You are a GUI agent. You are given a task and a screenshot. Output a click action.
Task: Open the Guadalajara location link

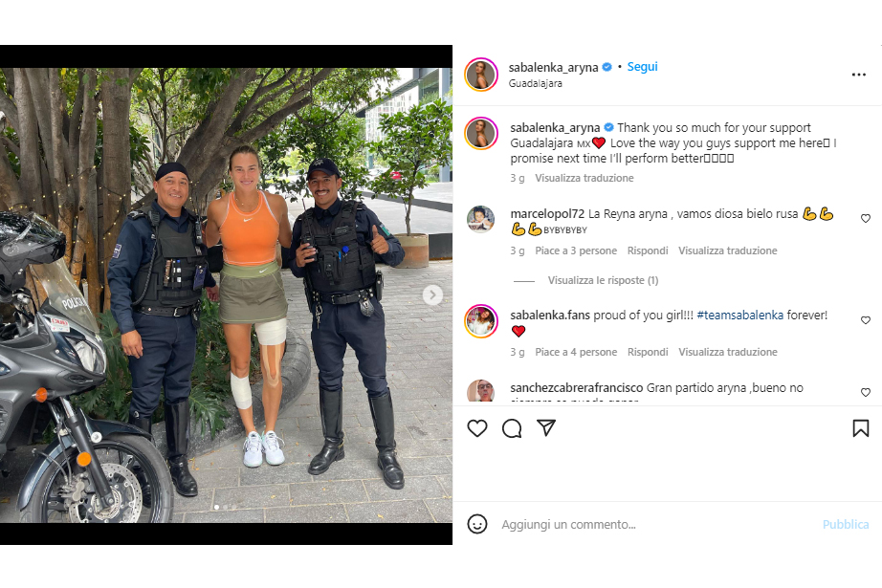535,83
